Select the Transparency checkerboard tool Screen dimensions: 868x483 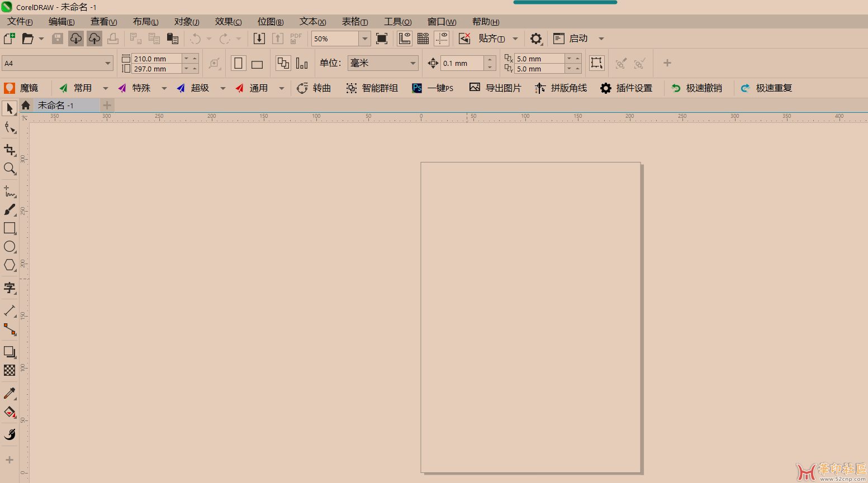pos(10,370)
